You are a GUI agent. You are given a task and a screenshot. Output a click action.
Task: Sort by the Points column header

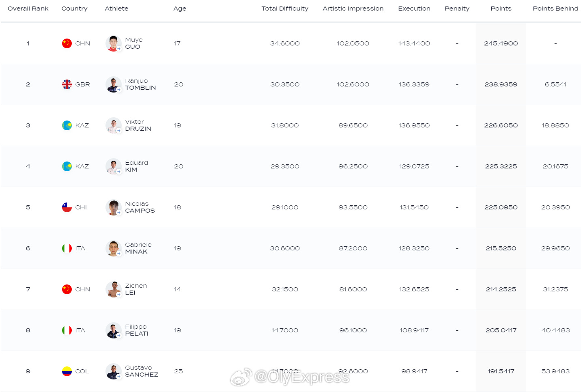(x=501, y=9)
